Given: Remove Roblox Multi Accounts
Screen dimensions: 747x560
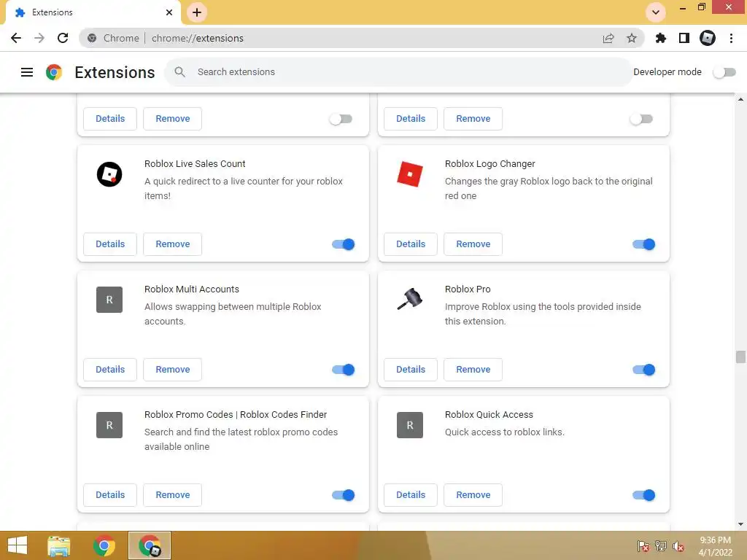Looking at the screenshot, I should point(172,370).
